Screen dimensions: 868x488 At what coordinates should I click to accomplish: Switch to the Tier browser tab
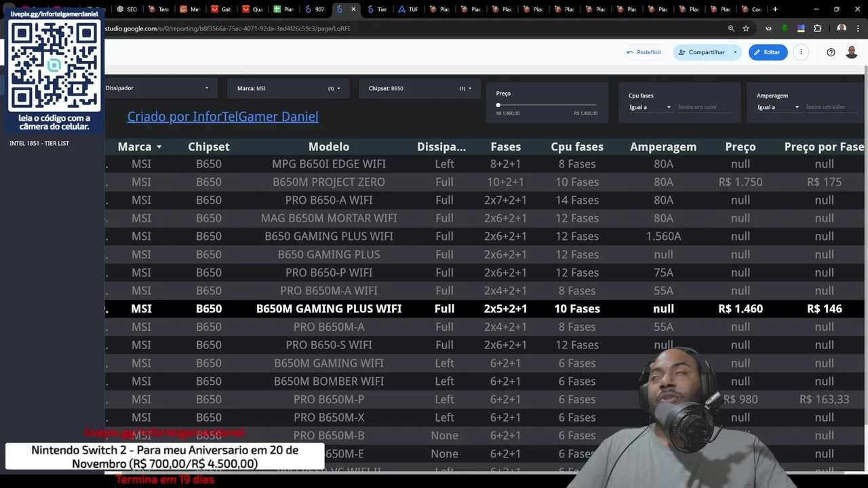(x=377, y=9)
